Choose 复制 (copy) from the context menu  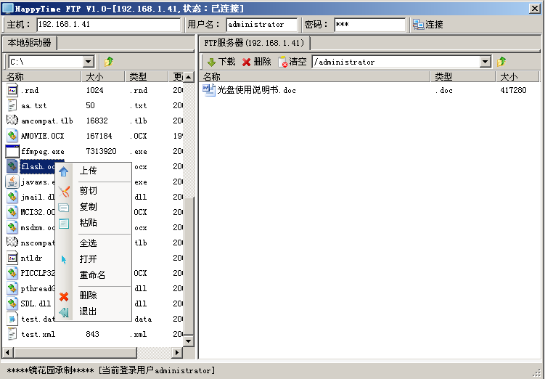pyautogui.click(x=88, y=207)
